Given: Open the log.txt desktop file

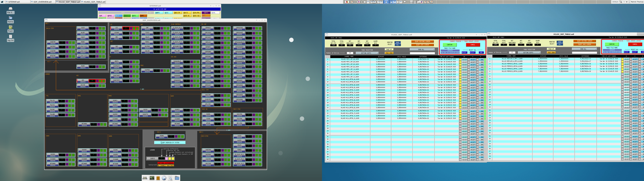Looking at the screenshot, I should click(x=10, y=38).
